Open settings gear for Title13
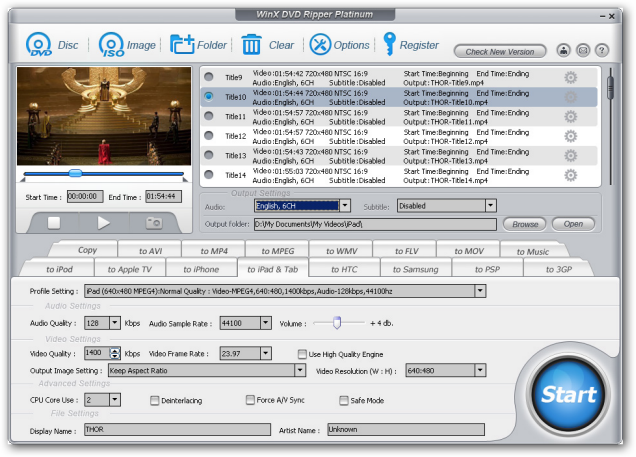 [571, 156]
